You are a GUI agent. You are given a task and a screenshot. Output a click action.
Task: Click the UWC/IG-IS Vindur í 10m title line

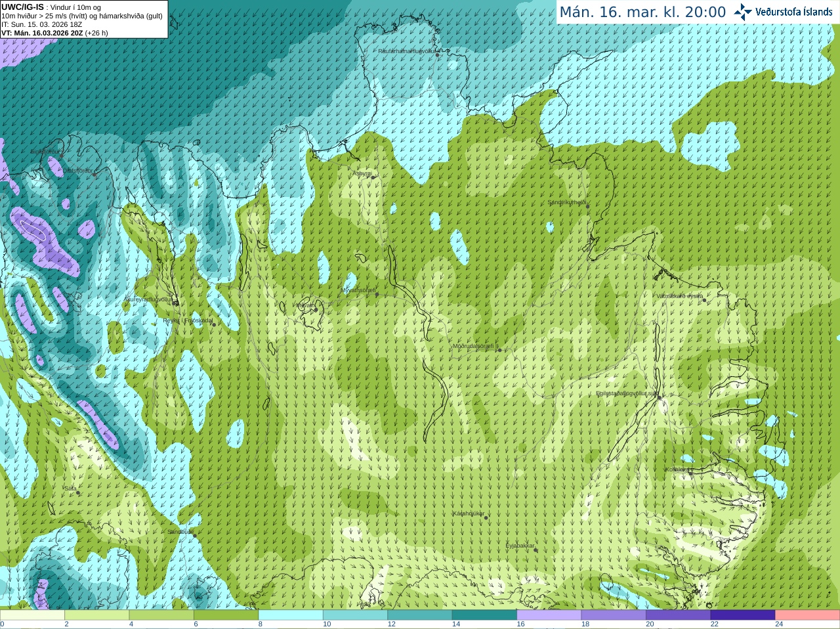click(51, 7)
